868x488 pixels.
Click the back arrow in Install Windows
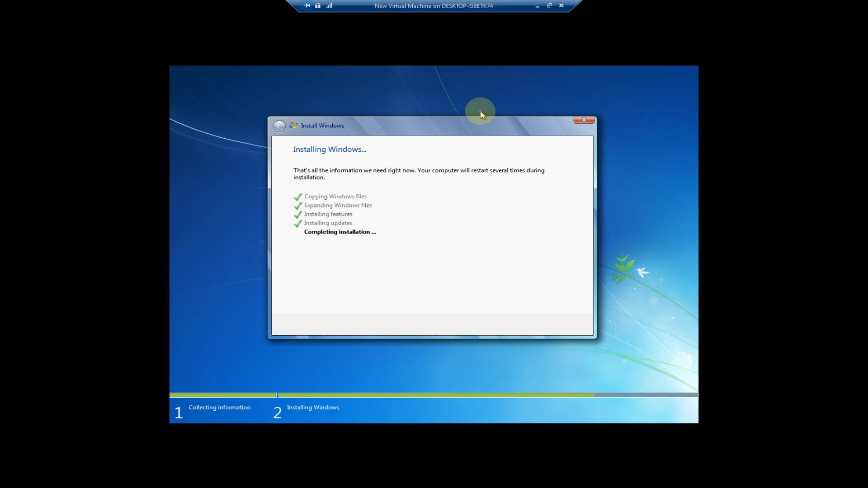[x=279, y=126]
